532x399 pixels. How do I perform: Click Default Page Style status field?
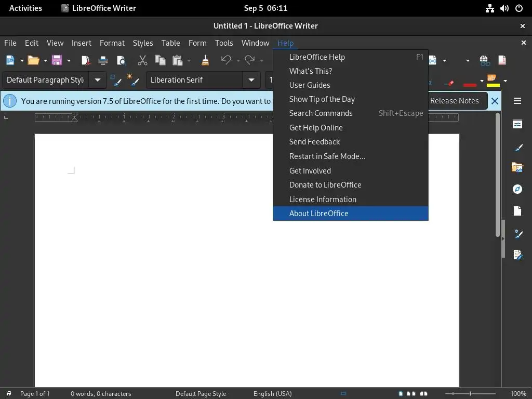[201, 394]
